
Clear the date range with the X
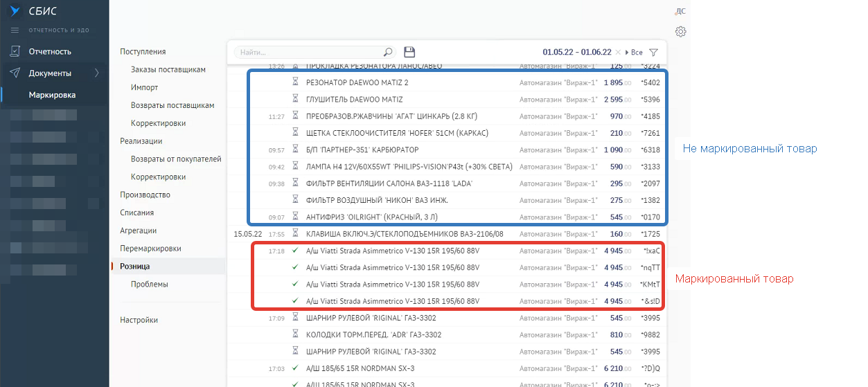(617, 53)
